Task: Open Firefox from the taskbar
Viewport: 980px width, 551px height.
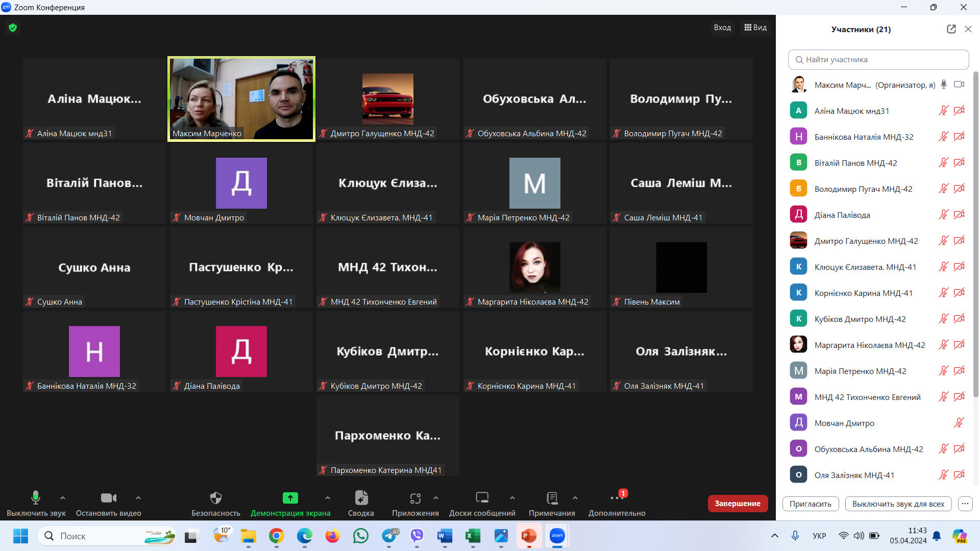Action: (x=332, y=536)
